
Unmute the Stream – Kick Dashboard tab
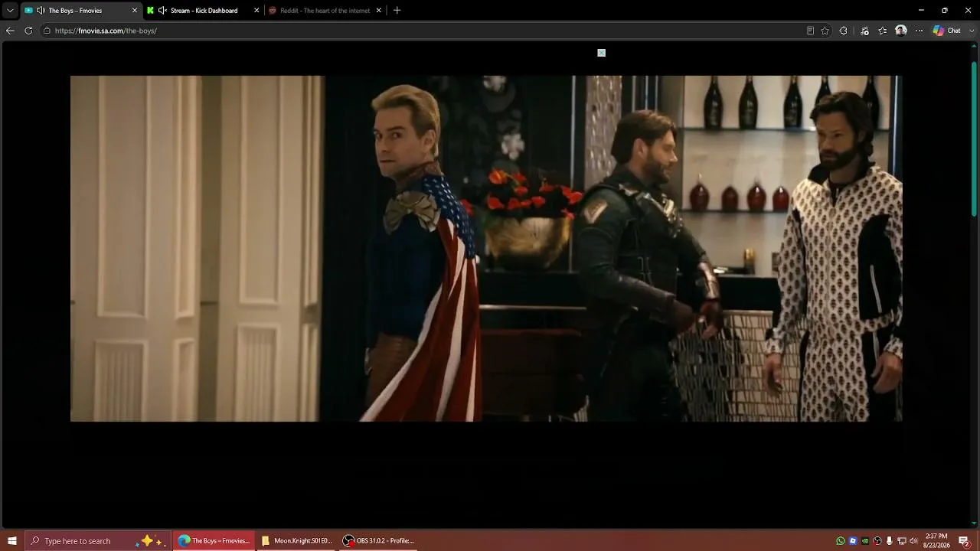pos(162,11)
